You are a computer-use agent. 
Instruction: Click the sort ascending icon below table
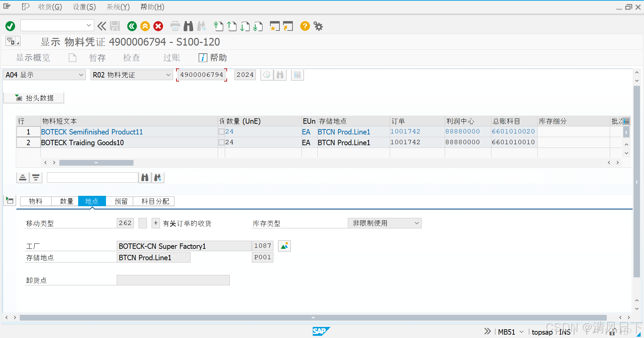pos(23,177)
